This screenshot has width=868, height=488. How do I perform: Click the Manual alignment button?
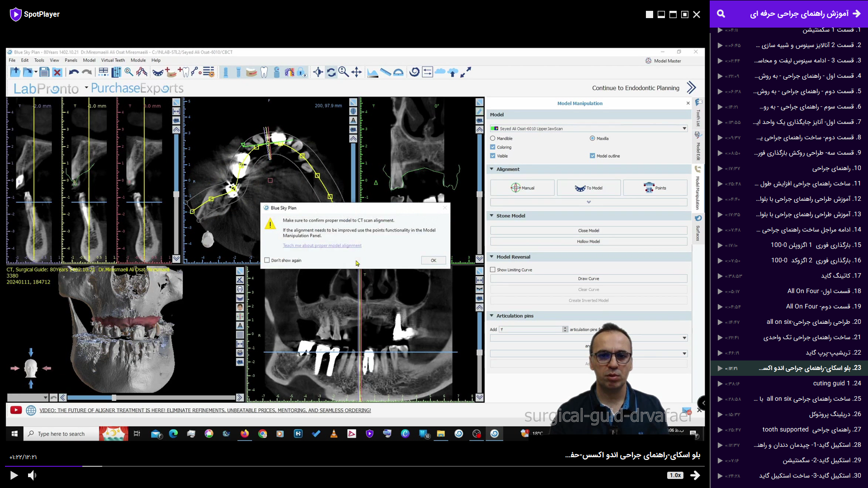(522, 188)
